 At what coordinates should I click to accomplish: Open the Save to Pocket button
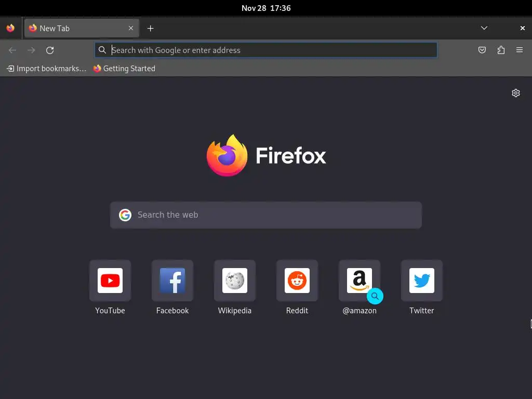tap(482, 50)
